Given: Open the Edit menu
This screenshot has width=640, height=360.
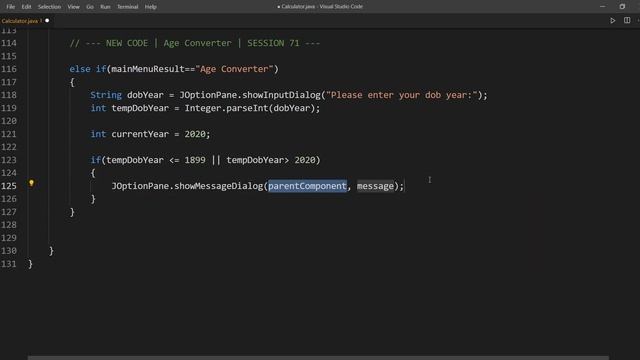Looking at the screenshot, I should point(27,7).
